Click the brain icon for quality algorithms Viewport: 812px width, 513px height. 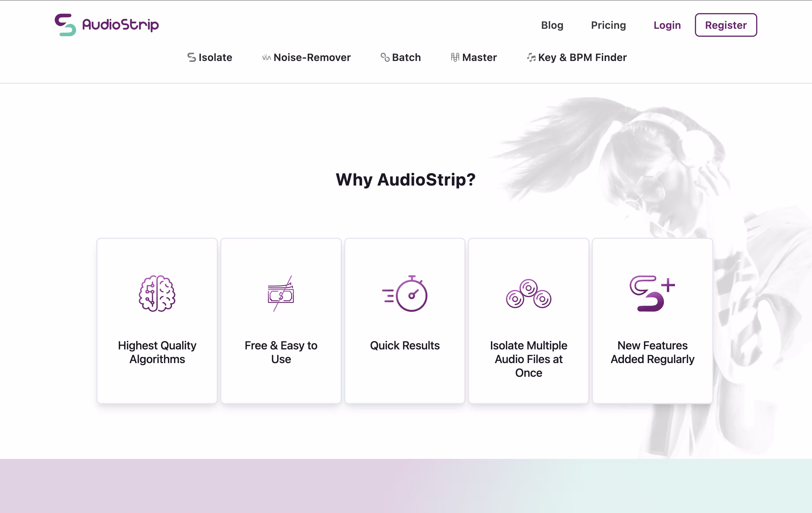coord(157,294)
